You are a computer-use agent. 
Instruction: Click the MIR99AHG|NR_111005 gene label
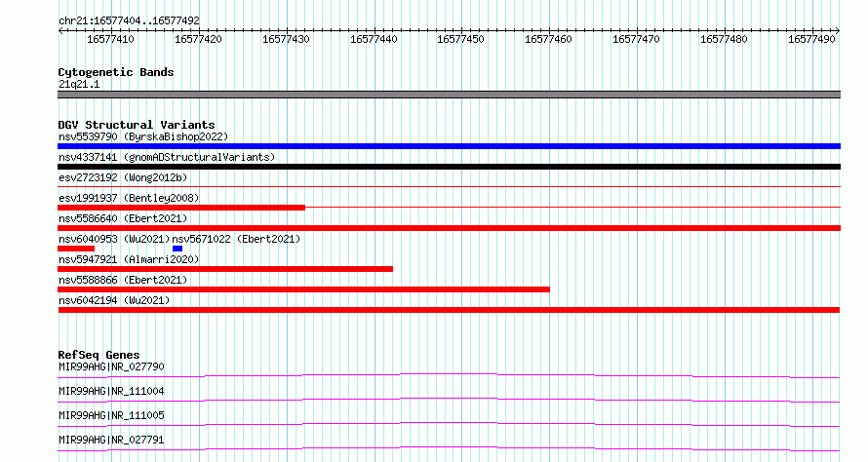pos(111,415)
